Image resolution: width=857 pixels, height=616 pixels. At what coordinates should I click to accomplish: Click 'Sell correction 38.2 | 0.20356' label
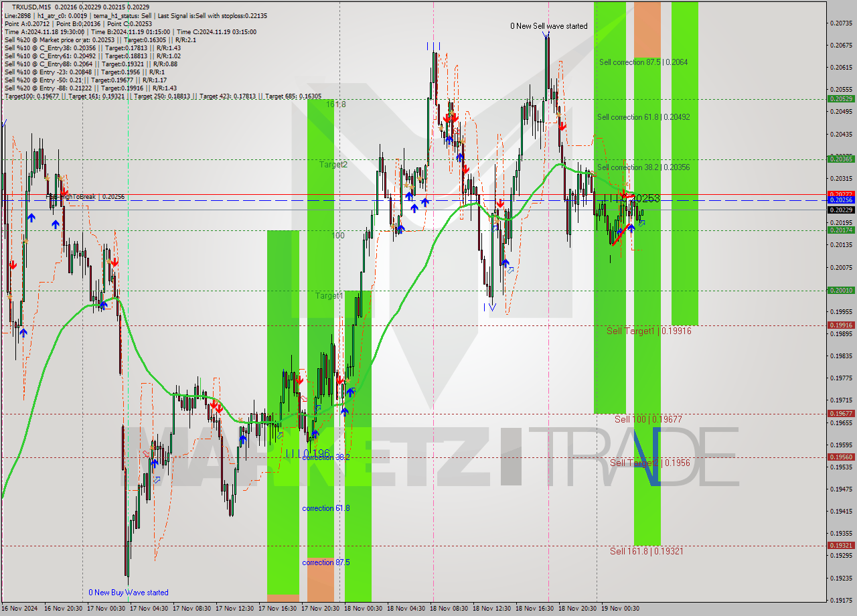point(643,167)
